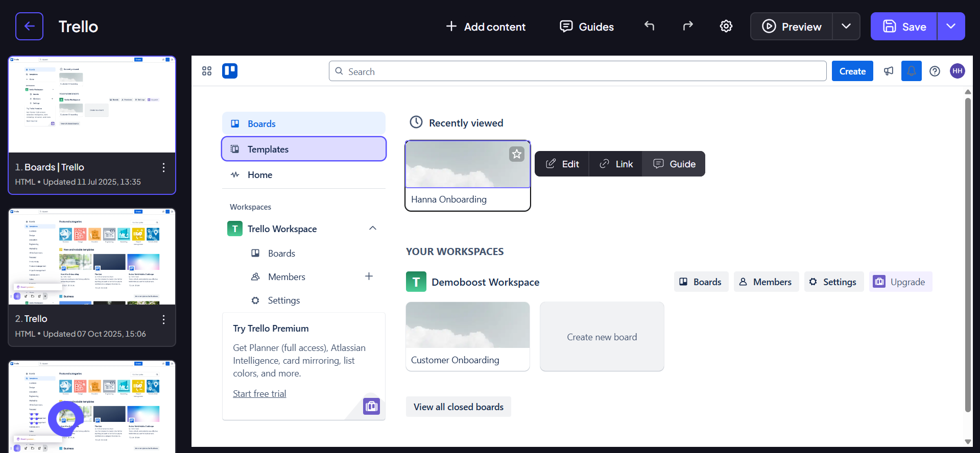This screenshot has width=980, height=453.
Task: Click the blue Create button
Action: click(x=852, y=71)
